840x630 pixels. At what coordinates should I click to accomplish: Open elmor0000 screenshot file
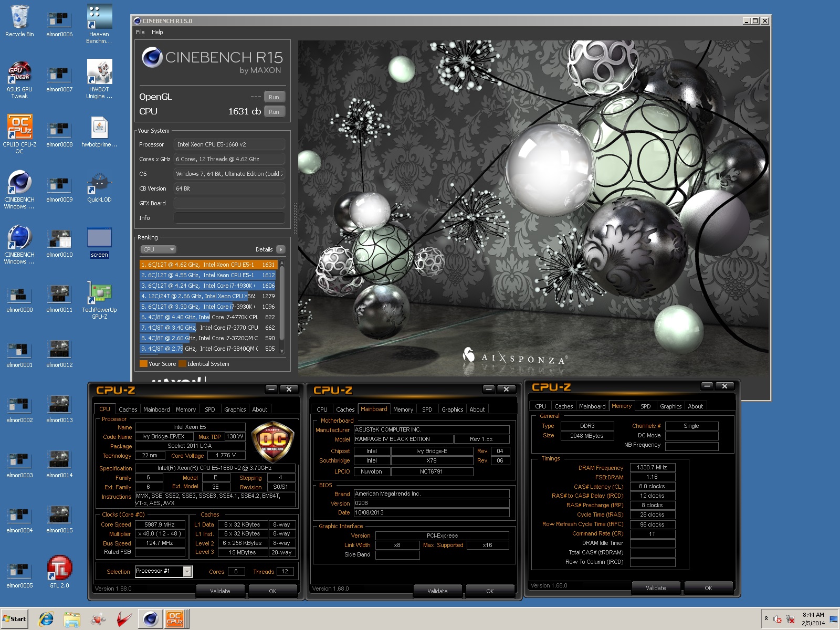[x=19, y=299]
